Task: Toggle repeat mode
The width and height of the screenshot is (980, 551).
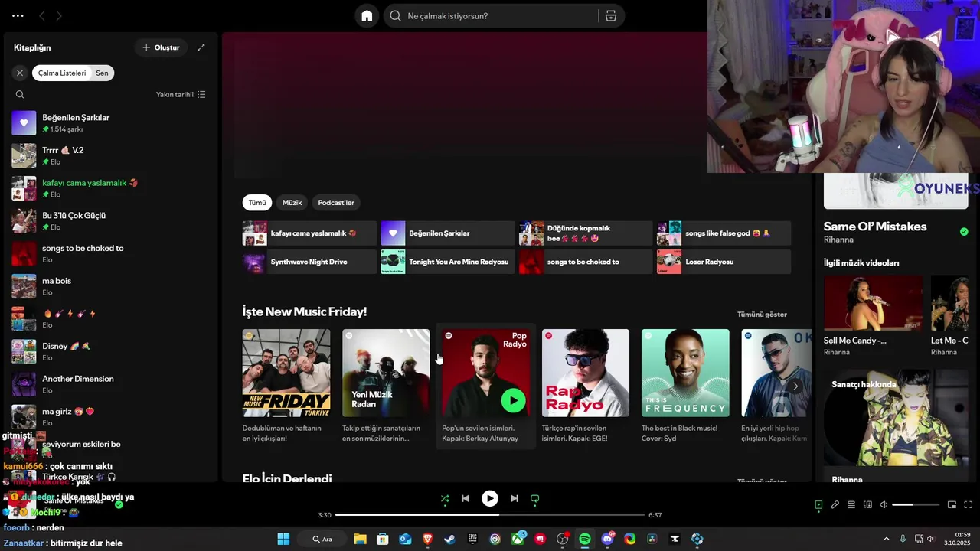Action: [x=534, y=498]
